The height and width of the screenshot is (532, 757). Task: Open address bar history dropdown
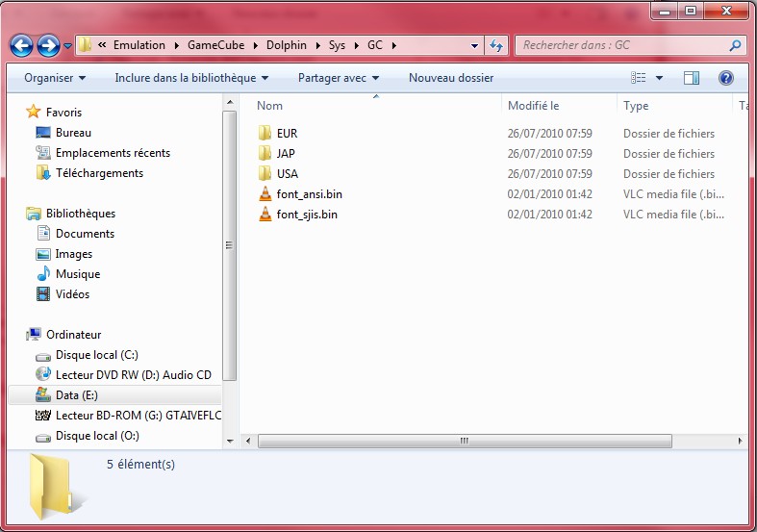(474, 46)
